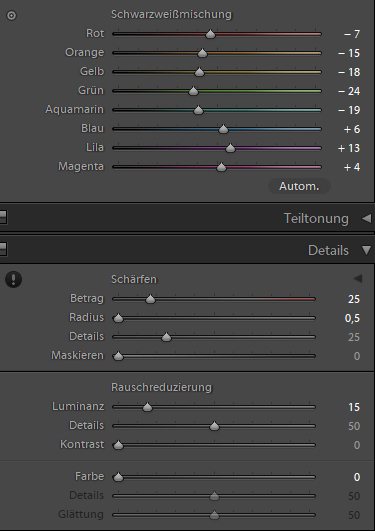Click the Lila slider thumb

(230, 148)
